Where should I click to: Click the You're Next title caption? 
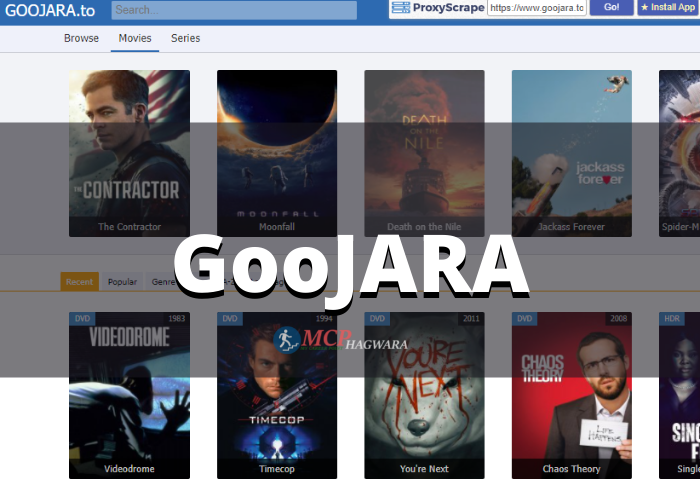pyautogui.click(x=424, y=469)
